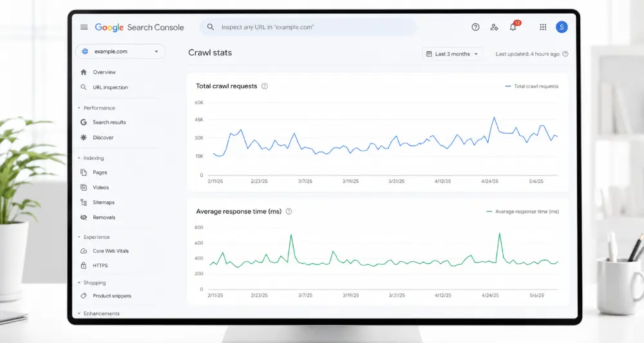This screenshot has width=644, height=343.
Task: Click the Videos icon in sidebar
Action: pyautogui.click(x=84, y=187)
